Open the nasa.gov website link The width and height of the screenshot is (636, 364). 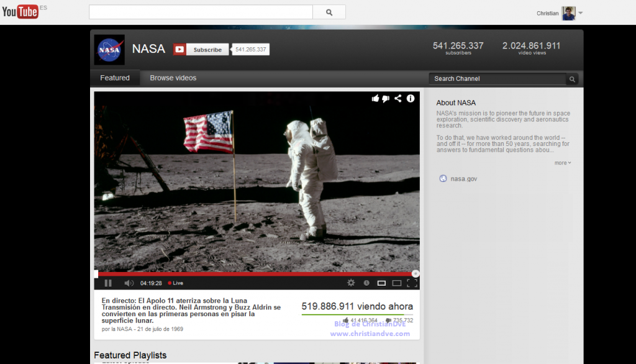(x=463, y=178)
